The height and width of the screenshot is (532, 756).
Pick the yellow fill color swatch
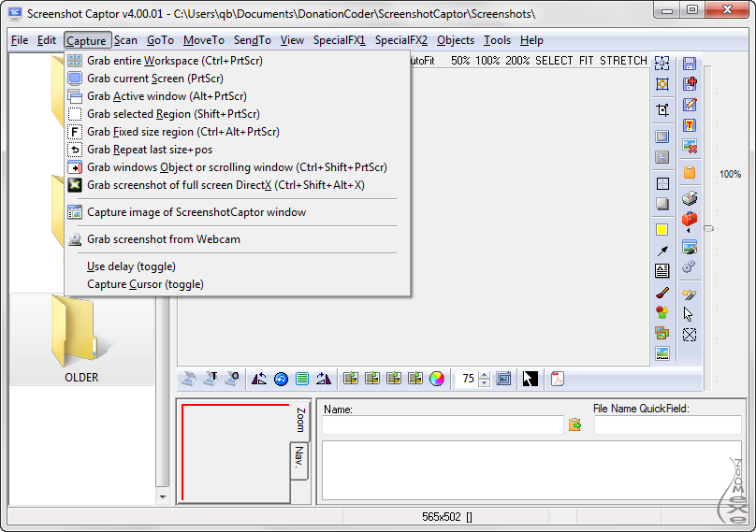tap(661, 230)
